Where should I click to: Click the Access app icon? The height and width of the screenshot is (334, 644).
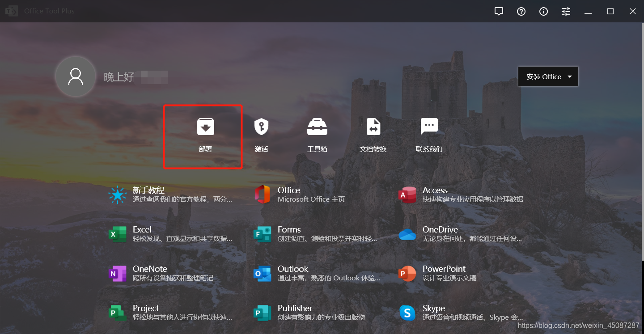click(x=407, y=195)
